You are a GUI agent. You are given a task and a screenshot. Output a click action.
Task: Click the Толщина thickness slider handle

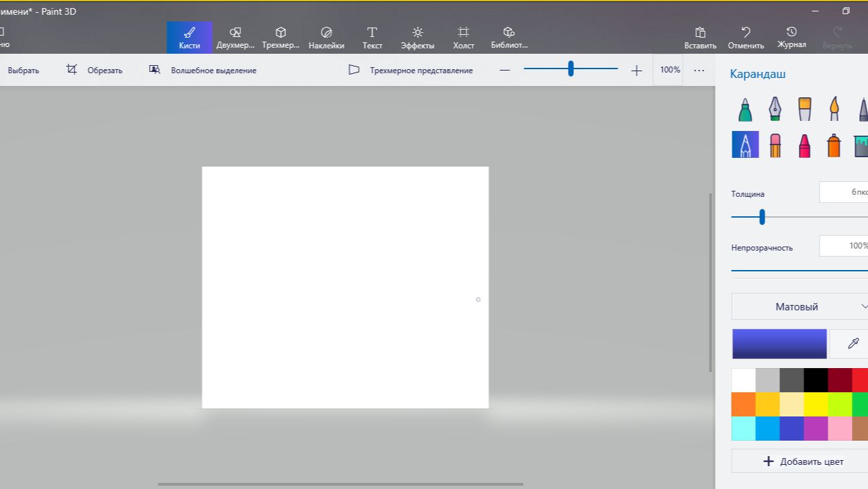tap(762, 217)
